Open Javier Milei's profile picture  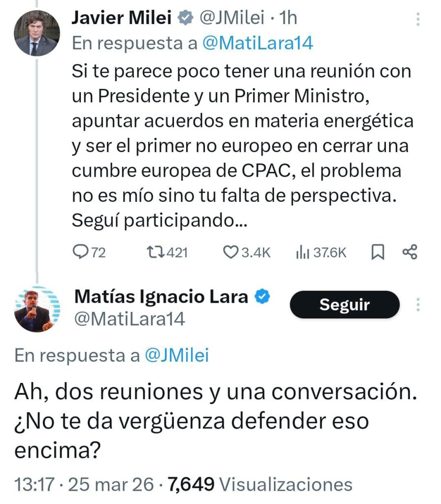pos(36,32)
